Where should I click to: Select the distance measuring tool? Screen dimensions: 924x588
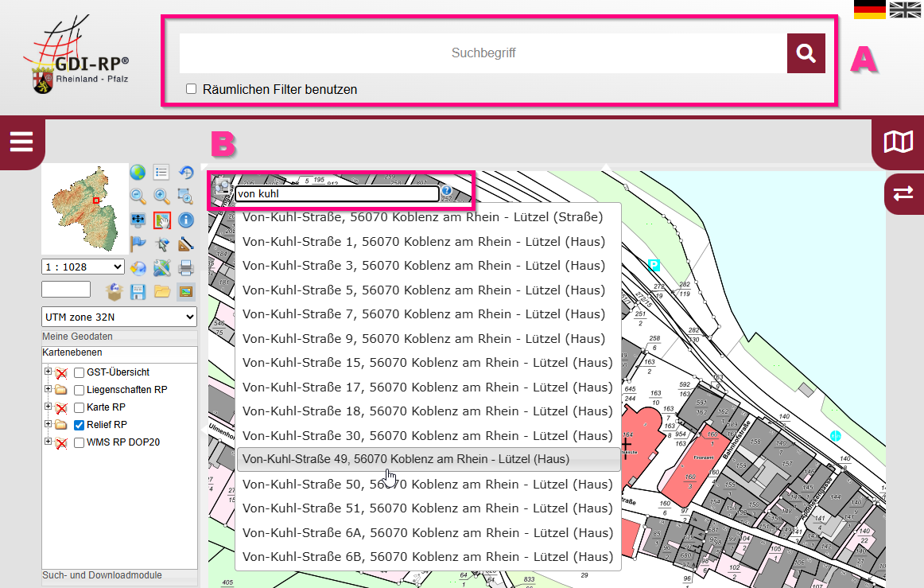[x=185, y=244]
